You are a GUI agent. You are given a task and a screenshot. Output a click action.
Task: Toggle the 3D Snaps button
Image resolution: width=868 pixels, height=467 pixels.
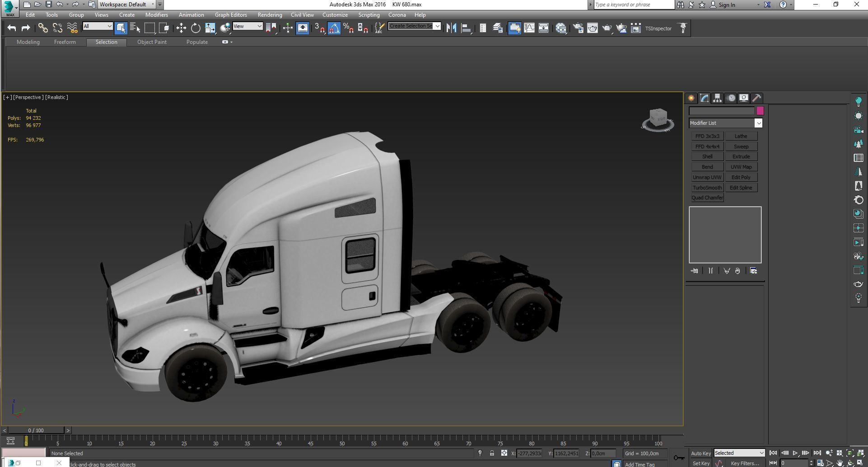pyautogui.click(x=319, y=28)
